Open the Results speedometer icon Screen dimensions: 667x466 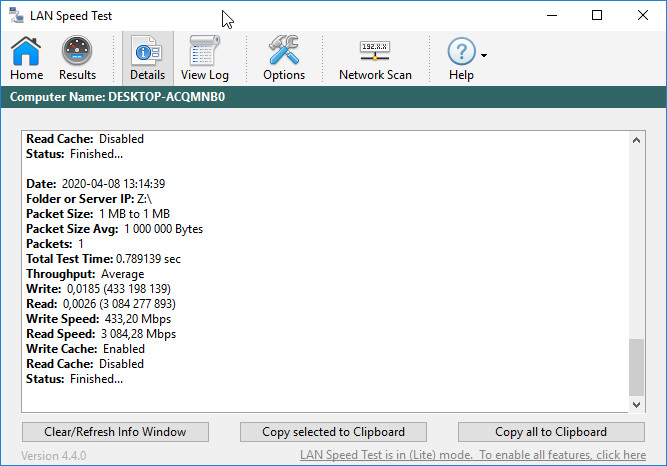click(77, 58)
